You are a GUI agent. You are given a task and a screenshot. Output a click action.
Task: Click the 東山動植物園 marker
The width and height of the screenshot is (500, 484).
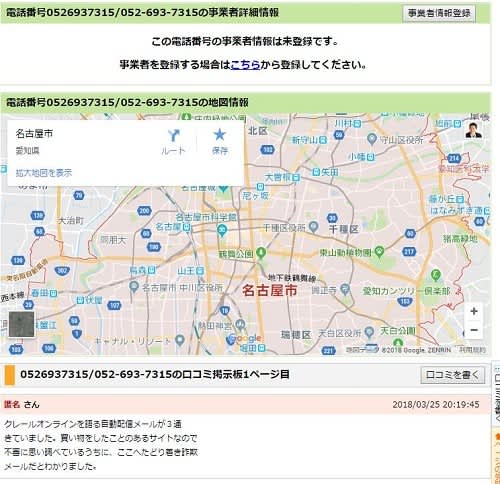click(379, 252)
